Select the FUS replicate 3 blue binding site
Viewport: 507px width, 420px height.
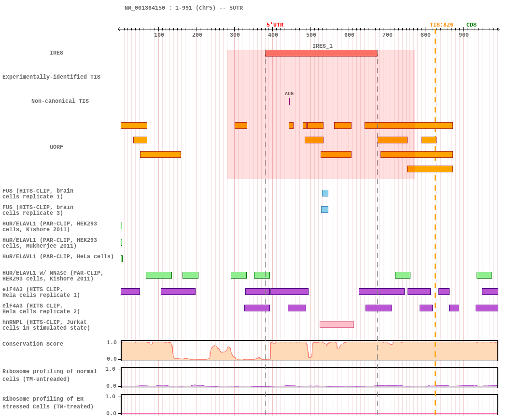324,210
